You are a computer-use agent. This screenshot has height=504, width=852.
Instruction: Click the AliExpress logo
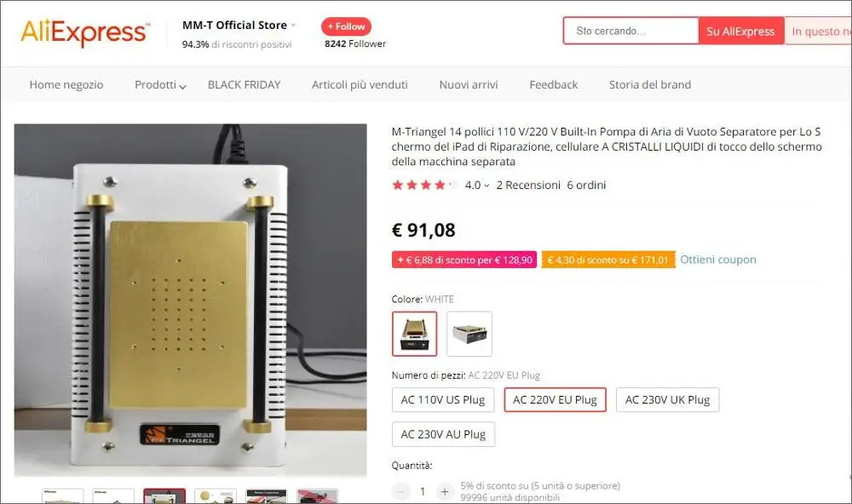(85, 32)
